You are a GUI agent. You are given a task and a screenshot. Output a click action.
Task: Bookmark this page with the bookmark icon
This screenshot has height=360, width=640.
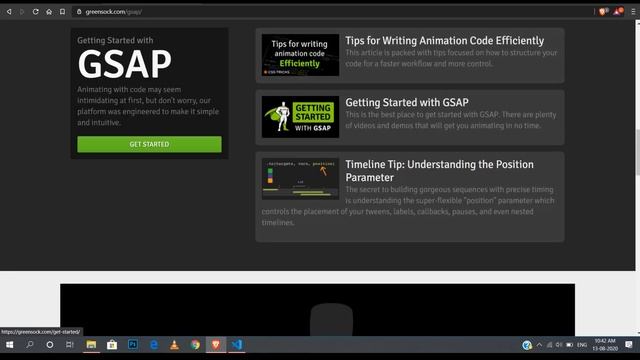point(62,12)
